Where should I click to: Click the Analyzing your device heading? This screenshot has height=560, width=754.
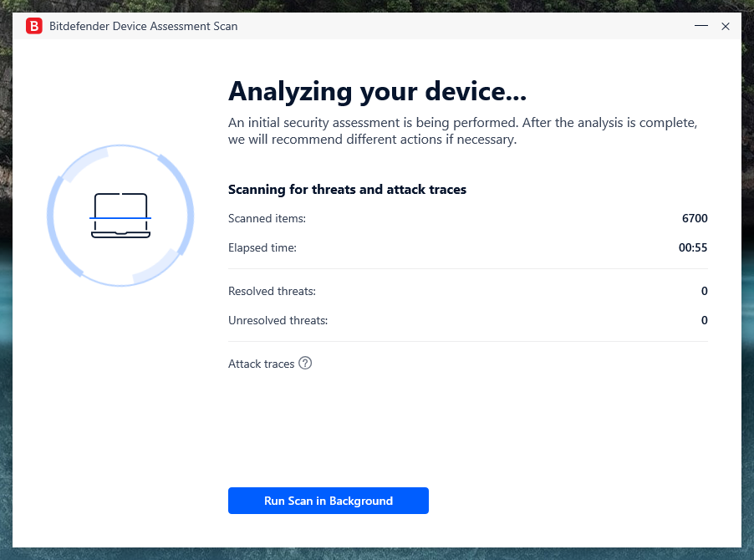tap(377, 91)
